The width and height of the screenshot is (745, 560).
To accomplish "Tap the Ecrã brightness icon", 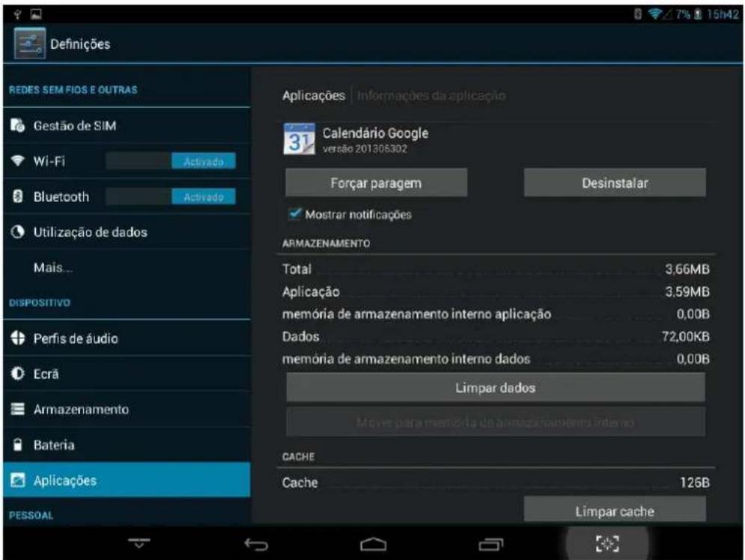I will 17,374.
